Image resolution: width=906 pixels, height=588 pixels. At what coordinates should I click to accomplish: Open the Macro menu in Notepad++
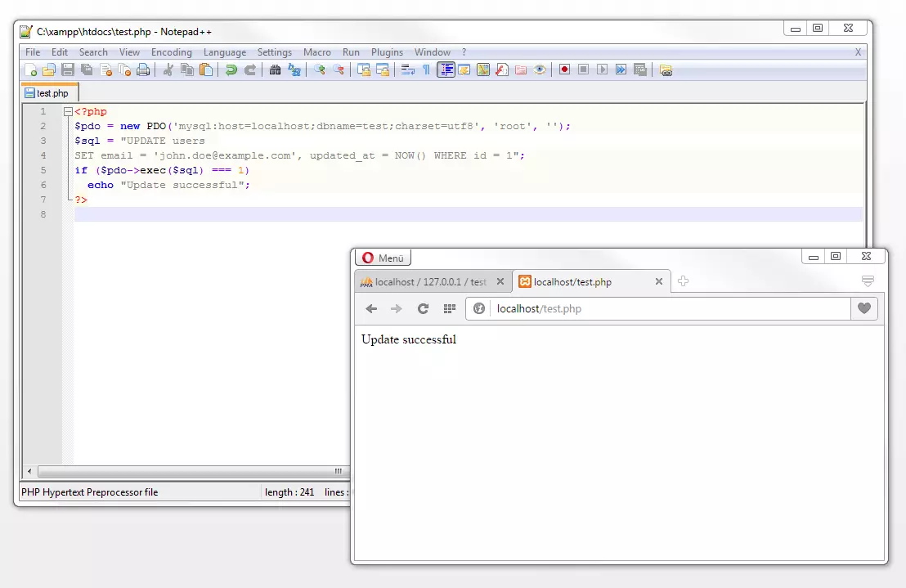click(317, 52)
